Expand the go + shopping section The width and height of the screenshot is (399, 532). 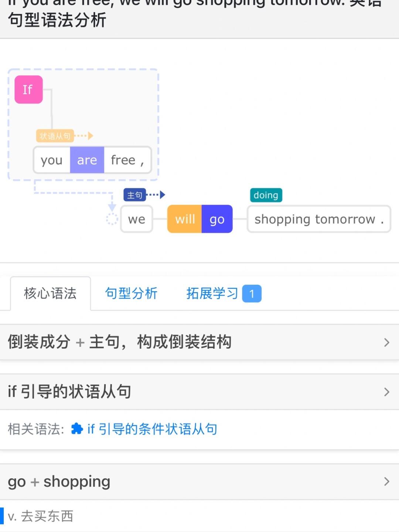(x=199, y=482)
